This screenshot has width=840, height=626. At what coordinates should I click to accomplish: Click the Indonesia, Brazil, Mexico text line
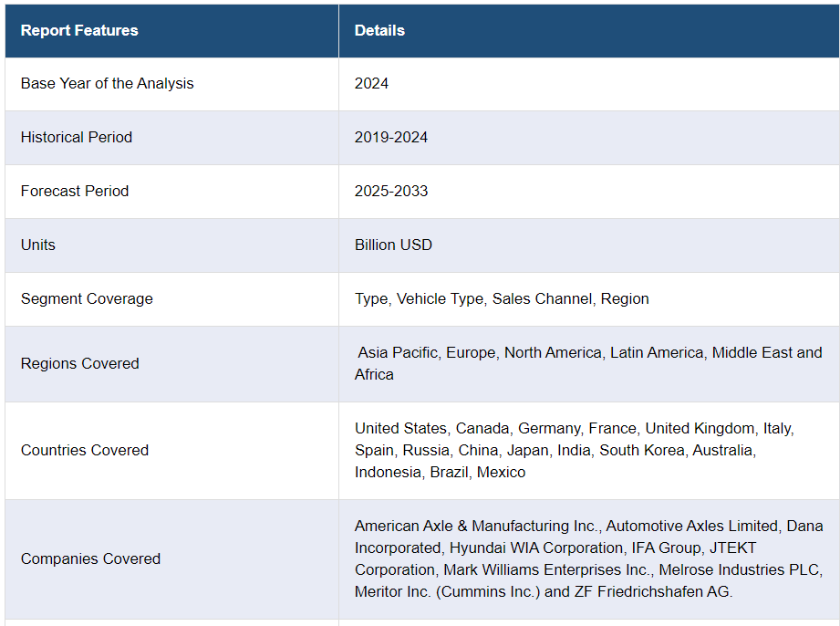click(x=440, y=472)
